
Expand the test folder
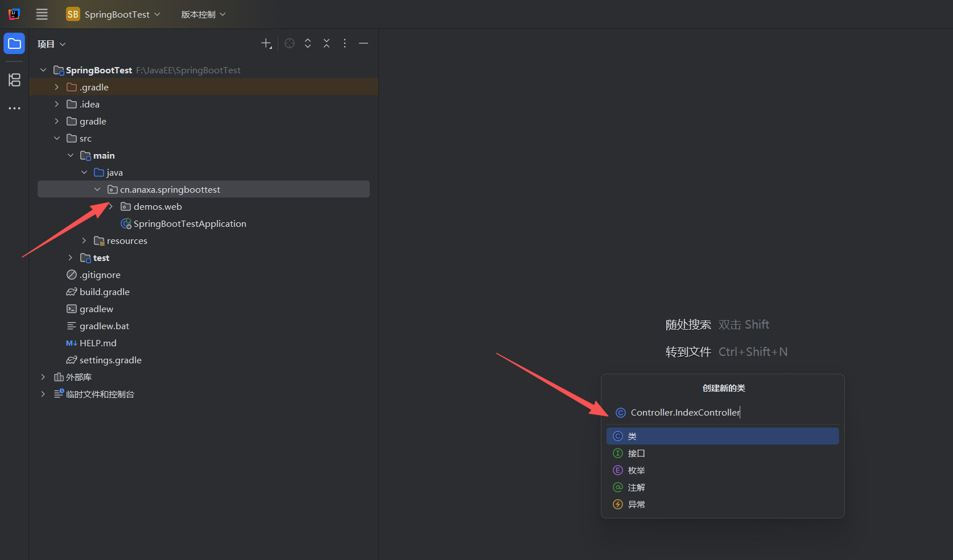point(71,258)
